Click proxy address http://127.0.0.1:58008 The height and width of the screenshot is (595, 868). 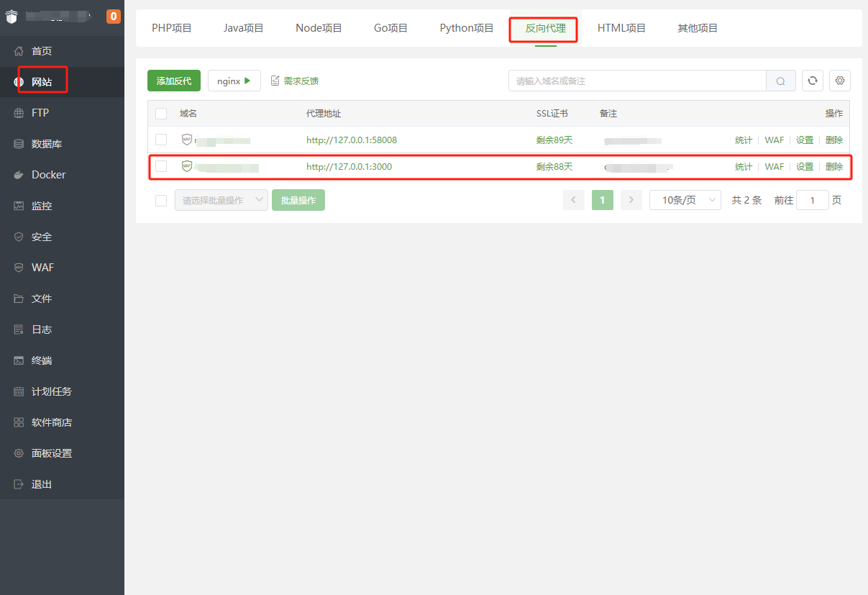point(352,140)
